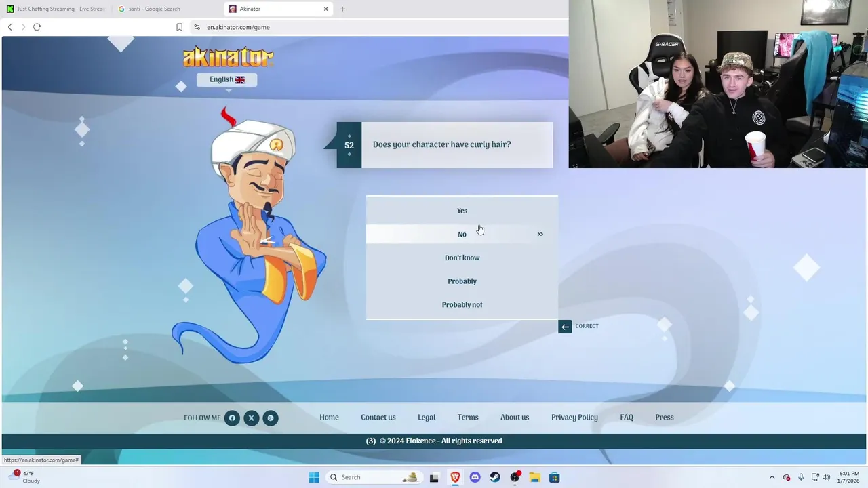Answer Yes to the curly hair question
Viewport: 868px width, 488px height.
pyautogui.click(x=462, y=211)
